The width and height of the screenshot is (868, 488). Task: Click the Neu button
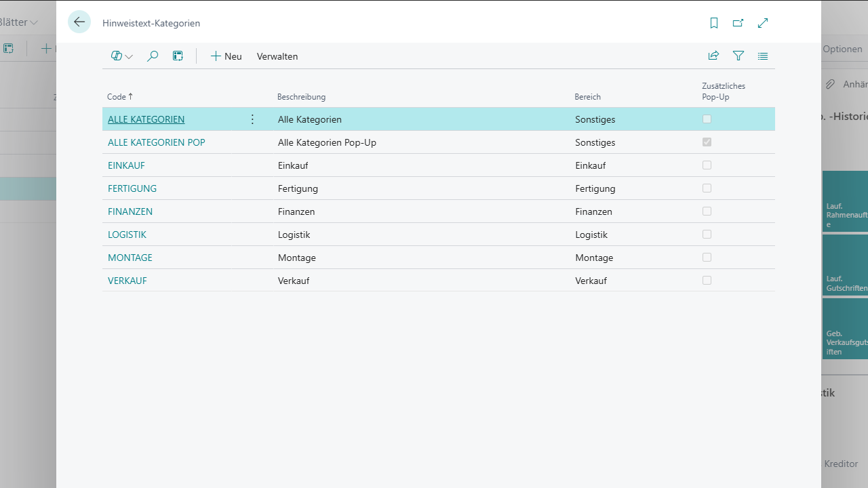tap(226, 56)
